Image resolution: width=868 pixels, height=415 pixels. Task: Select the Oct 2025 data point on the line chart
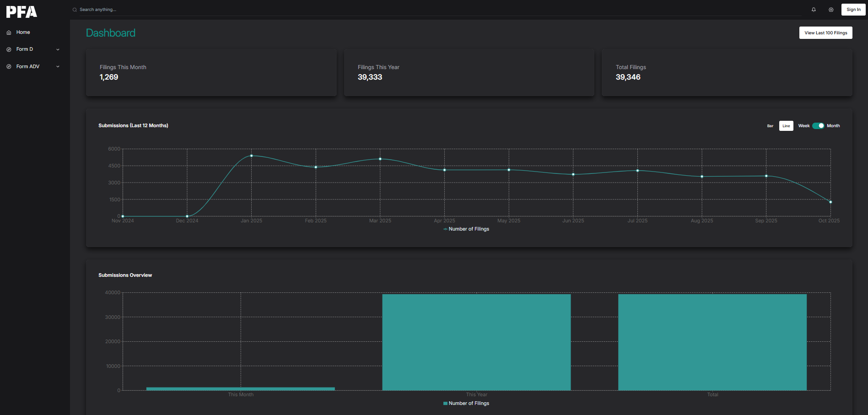point(830,201)
